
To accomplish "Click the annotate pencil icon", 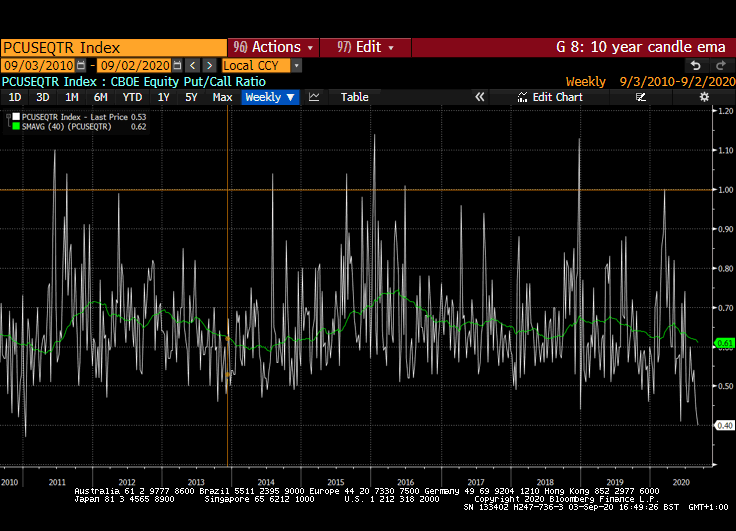I will (641, 97).
